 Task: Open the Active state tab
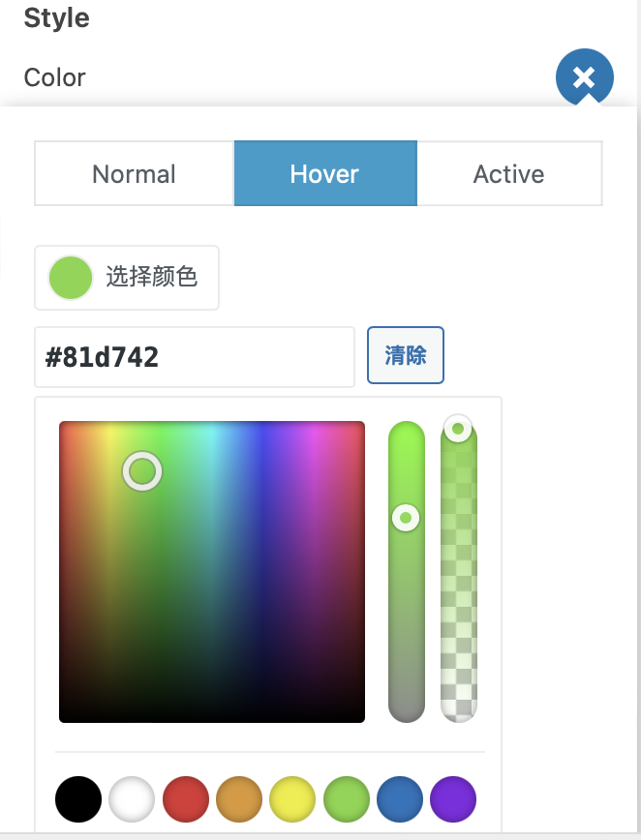point(508,174)
